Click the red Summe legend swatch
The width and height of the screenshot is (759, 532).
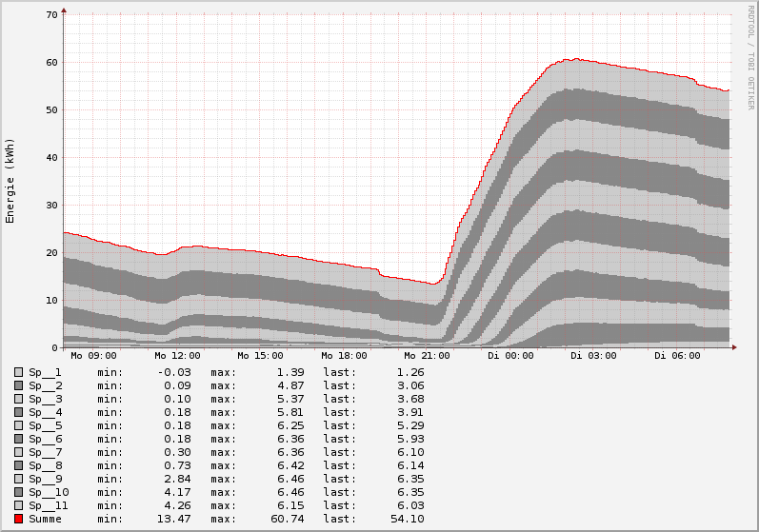[18, 519]
